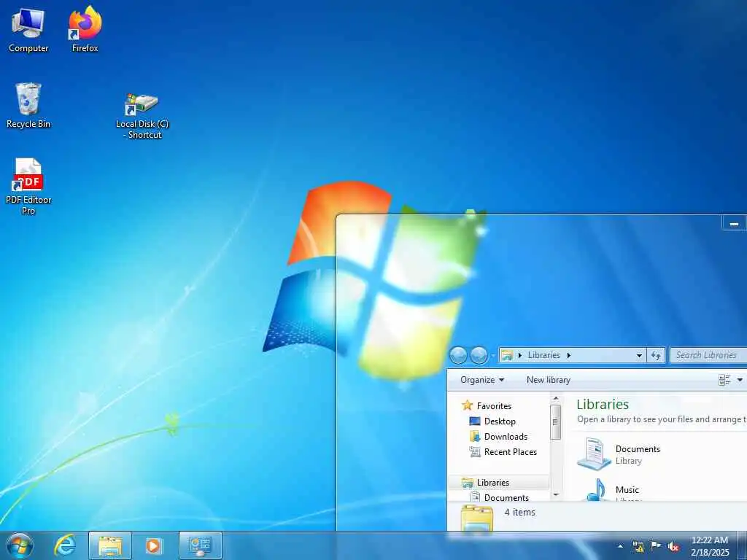Open the Action Center flag icon
The width and height of the screenshot is (747, 560).
(656, 546)
